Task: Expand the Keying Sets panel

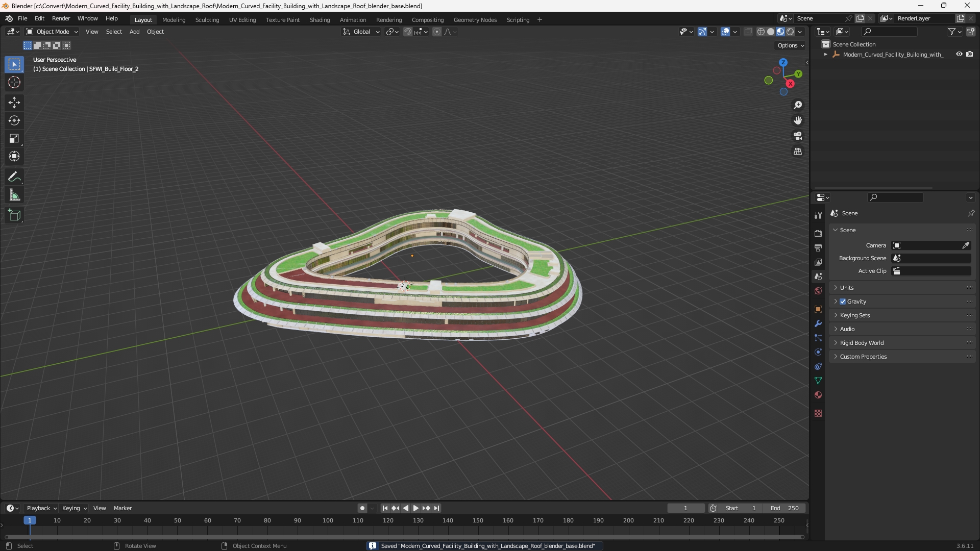Action: [902, 315]
